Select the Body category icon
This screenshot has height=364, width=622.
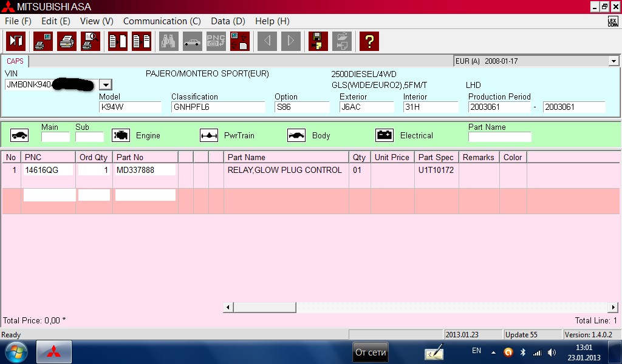coord(296,135)
